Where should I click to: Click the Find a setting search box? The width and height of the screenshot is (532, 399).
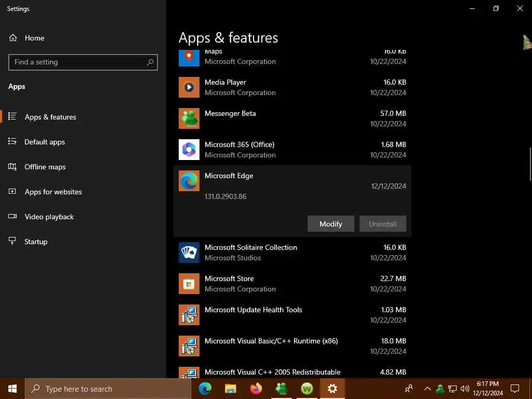point(83,62)
